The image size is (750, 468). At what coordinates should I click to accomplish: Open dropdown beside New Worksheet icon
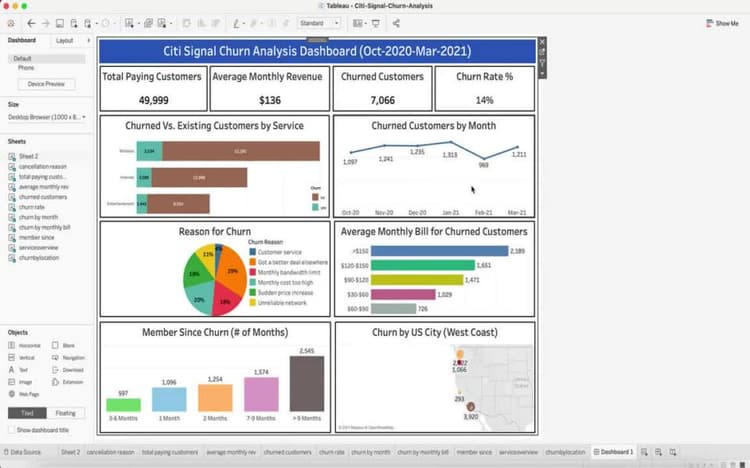coord(138,23)
